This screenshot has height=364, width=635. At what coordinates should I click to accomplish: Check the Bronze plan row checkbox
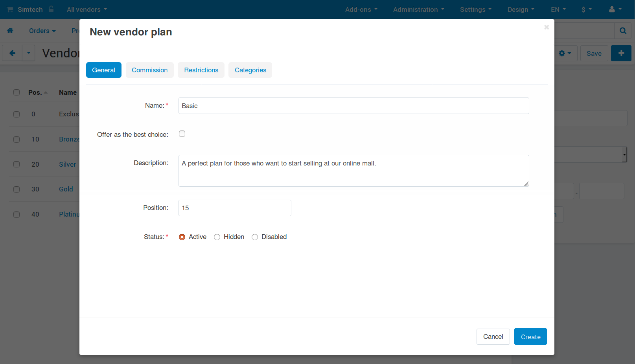click(x=17, y=140)
